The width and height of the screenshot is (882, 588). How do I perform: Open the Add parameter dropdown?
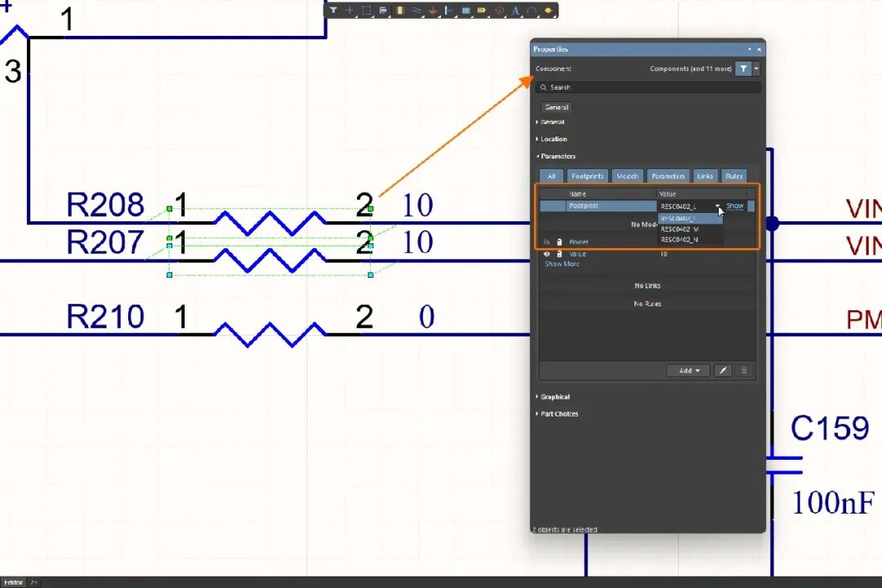689,370
